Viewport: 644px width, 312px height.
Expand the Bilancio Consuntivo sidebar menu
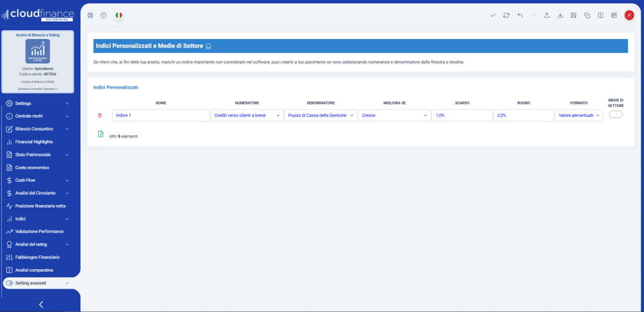(38, 129)
